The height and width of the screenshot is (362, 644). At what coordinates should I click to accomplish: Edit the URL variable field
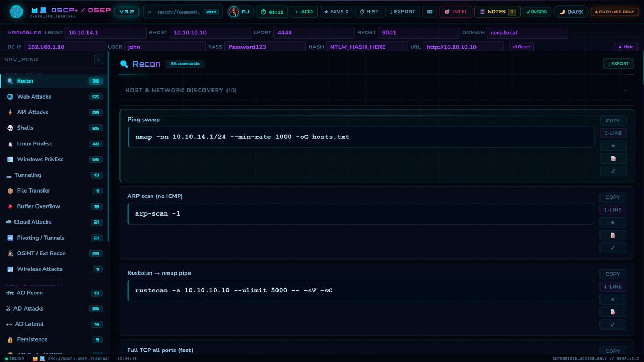463,47
